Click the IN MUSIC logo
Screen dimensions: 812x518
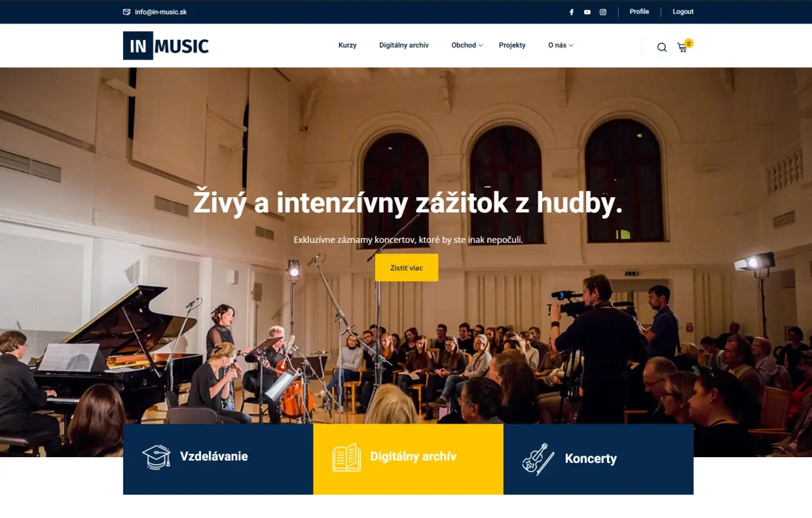(166, 46)
